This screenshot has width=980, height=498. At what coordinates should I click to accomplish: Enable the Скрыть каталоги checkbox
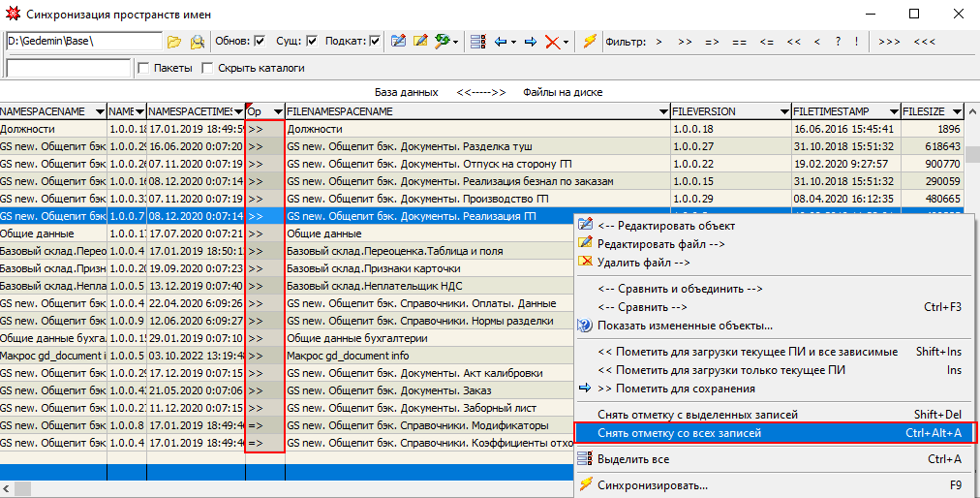[208, 68]
